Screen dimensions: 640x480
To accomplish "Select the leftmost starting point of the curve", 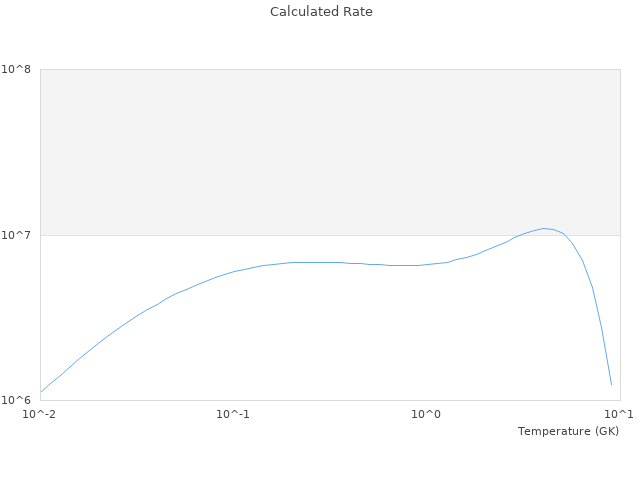I will 41,391.
